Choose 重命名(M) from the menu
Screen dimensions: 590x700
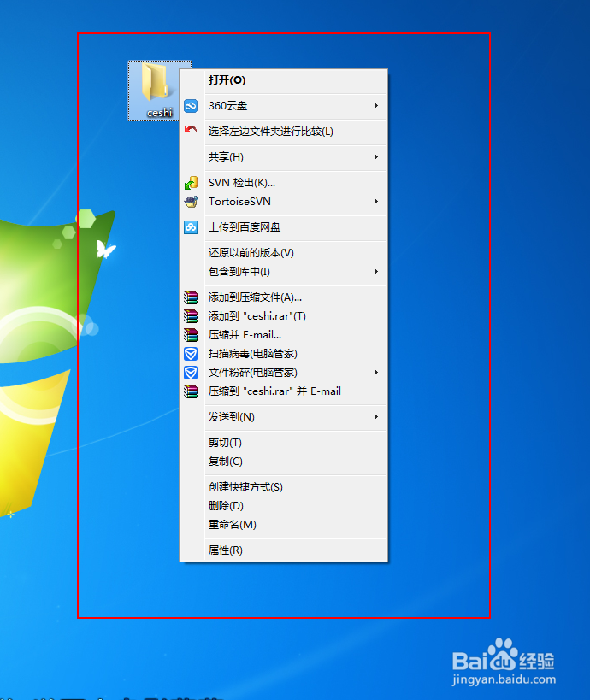[x=283, y=524]
